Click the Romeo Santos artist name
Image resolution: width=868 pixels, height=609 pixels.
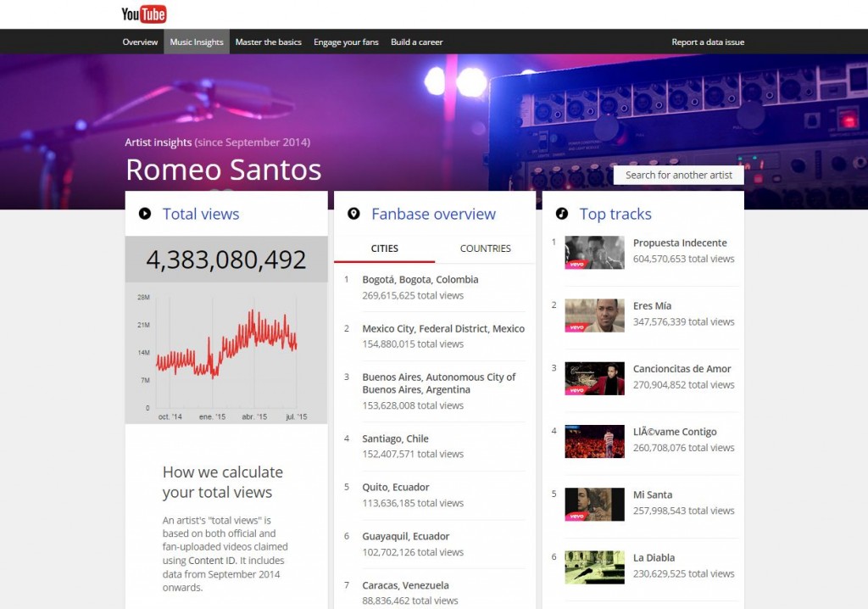point(223,170)
